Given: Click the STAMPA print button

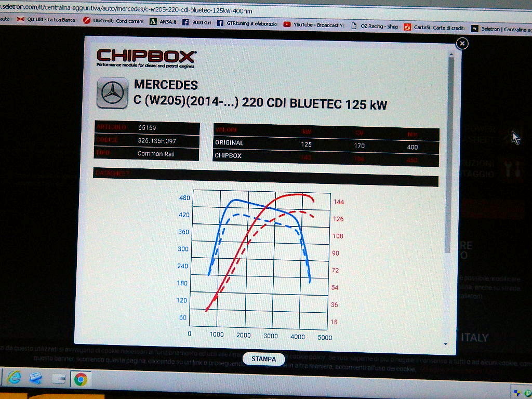Looking at the screenshot, I should [263, 359].
